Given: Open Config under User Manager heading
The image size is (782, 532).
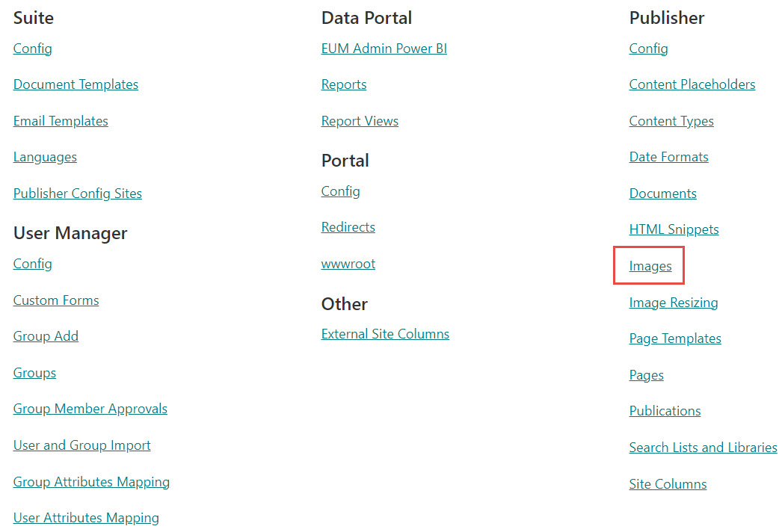Looking at the screenshot, I should point(32,263).
